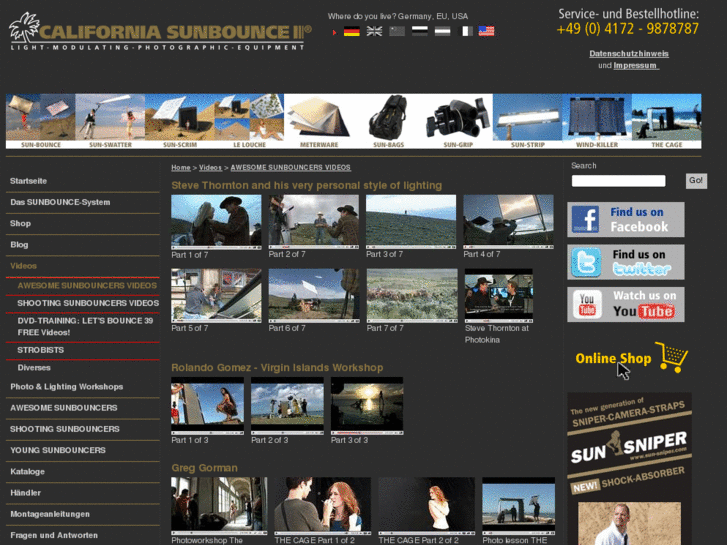Open Shop in the sidebar menu
727x545 pixels.
20,224
